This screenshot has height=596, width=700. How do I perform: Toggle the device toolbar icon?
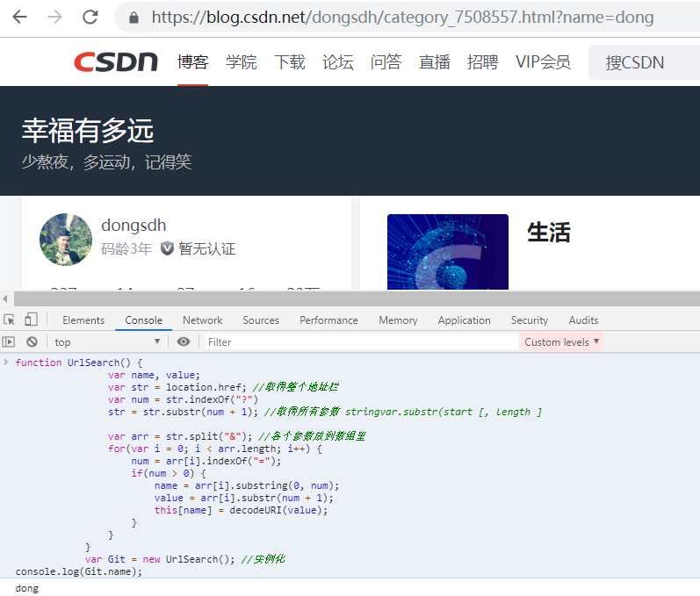(x=31, y=320)
